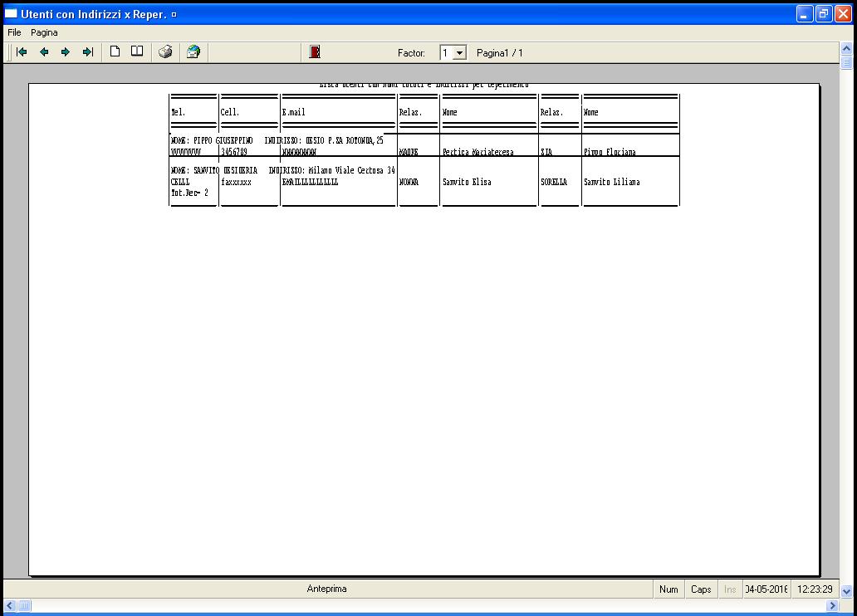
Task: Go to the previous preview page
Action: [44, 52]
